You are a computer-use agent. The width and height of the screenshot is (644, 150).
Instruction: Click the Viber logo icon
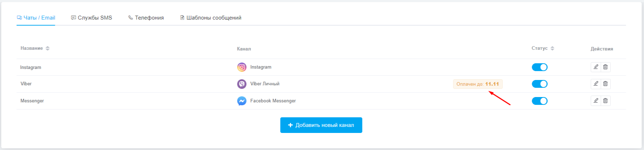click(x=242, y=84)
